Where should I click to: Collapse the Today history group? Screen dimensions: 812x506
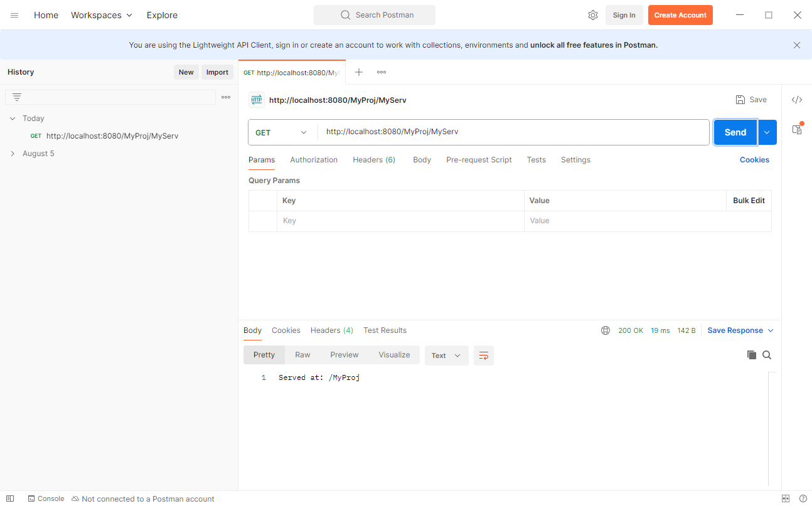click(x=13, y=119)
